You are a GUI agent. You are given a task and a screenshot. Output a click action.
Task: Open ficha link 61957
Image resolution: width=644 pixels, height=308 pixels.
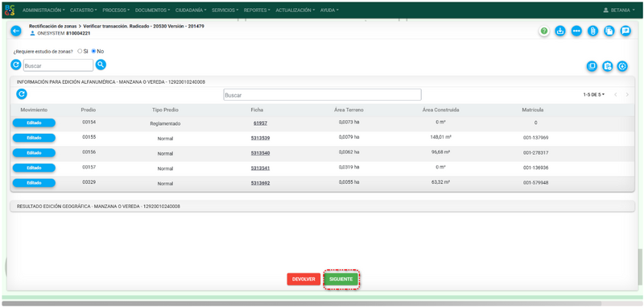[260, 123]
